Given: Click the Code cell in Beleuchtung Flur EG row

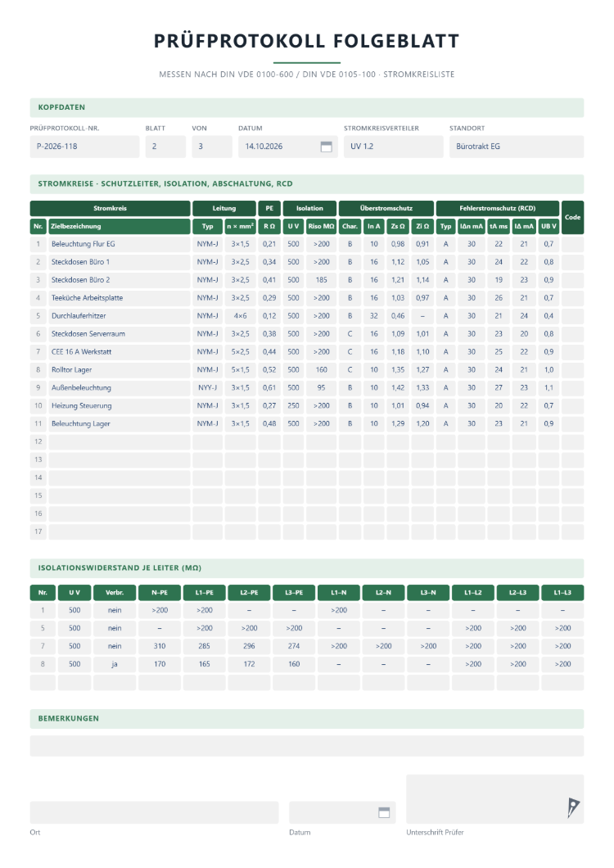Looking at the screenshot, I should click(572, 244).
